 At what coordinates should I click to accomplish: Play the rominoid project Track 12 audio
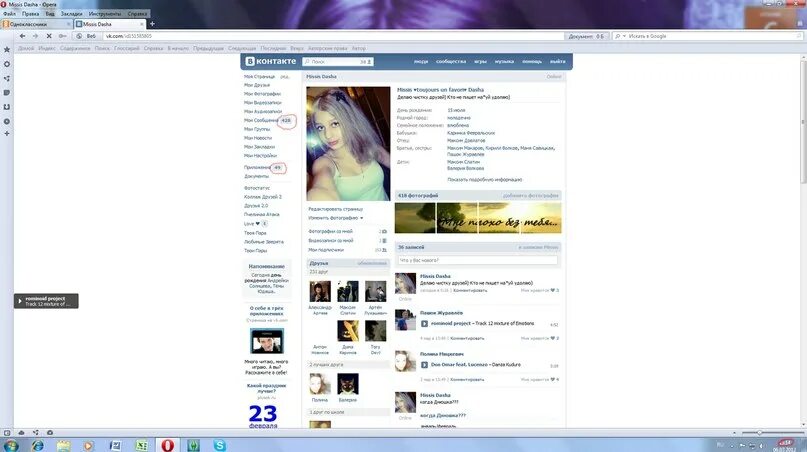coord(424,324)
